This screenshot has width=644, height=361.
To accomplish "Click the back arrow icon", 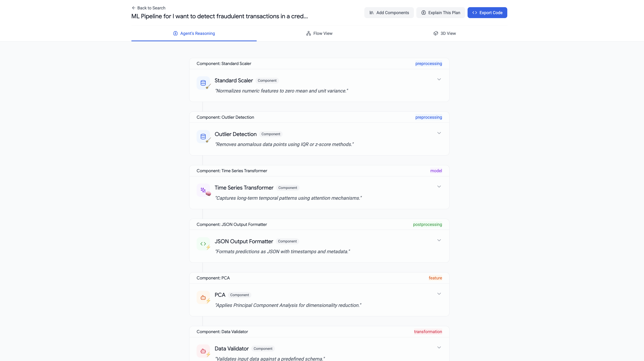I will [x=134, y=8].
